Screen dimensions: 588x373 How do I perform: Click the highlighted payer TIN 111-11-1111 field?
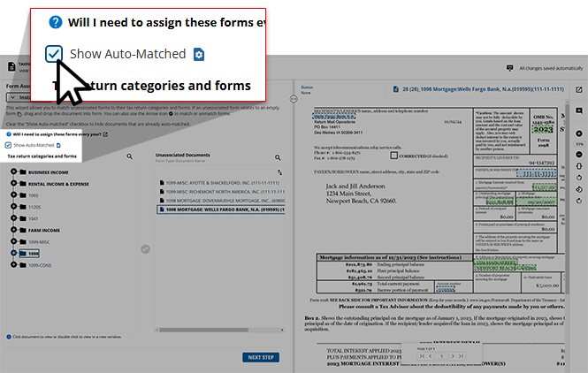point(537,174)
